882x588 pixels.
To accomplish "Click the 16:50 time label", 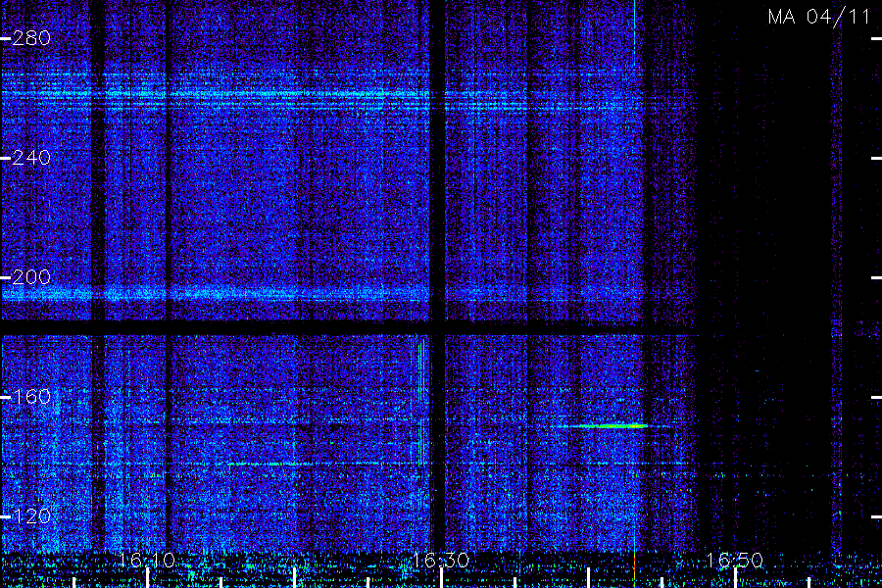I will pos(735,561).
